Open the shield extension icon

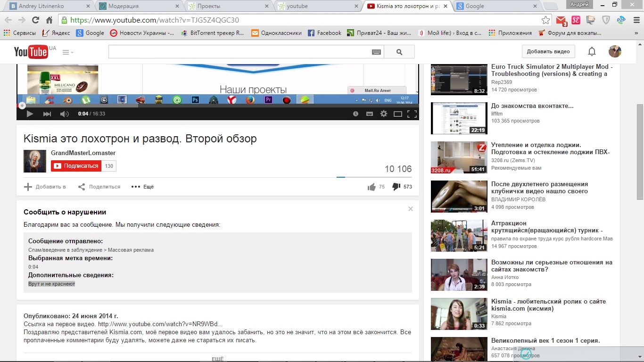[606, 20]
